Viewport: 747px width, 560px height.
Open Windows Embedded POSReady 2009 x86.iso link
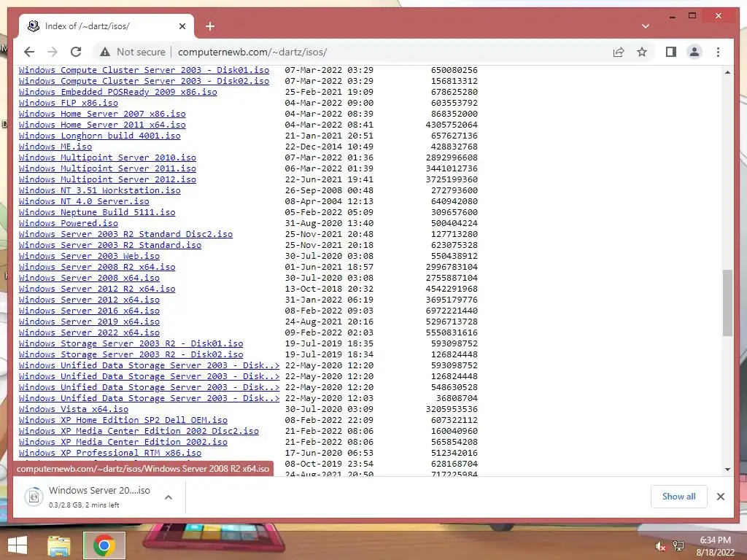tap(117, 92)
